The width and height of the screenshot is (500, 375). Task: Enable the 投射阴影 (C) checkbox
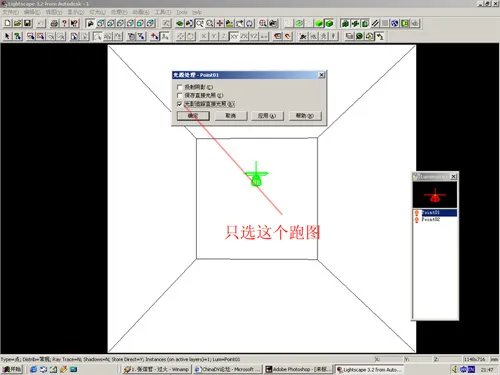(179, 87)
